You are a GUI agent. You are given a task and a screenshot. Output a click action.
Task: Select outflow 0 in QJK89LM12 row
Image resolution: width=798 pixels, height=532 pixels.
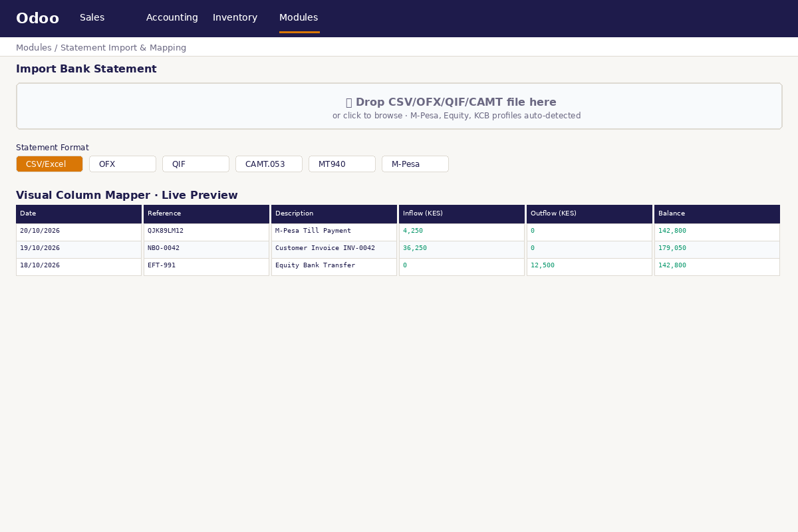click(x=589, y=232)
